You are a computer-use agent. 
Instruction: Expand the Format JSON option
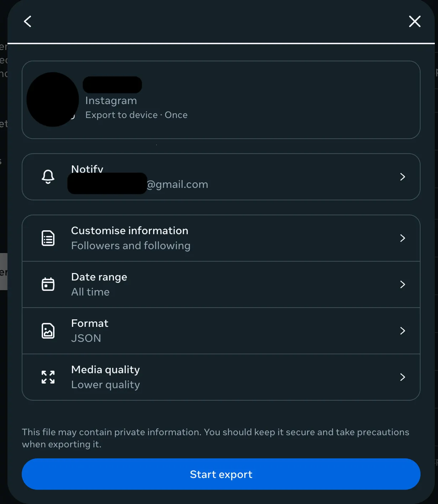click(403, 330)
